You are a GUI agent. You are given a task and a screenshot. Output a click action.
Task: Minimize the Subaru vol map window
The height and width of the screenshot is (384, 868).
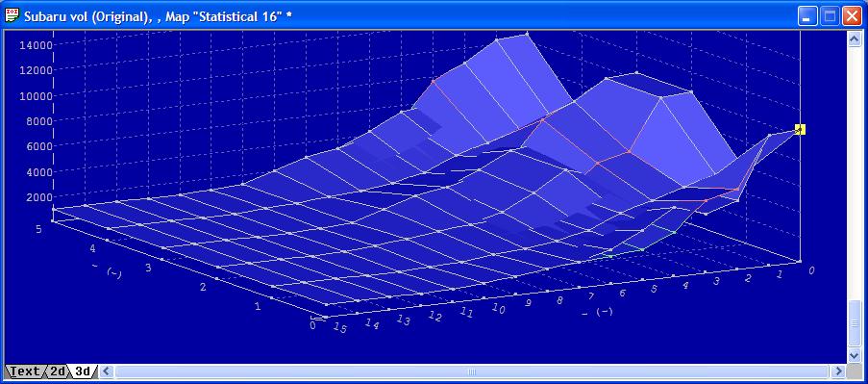[x=806, y=16]
